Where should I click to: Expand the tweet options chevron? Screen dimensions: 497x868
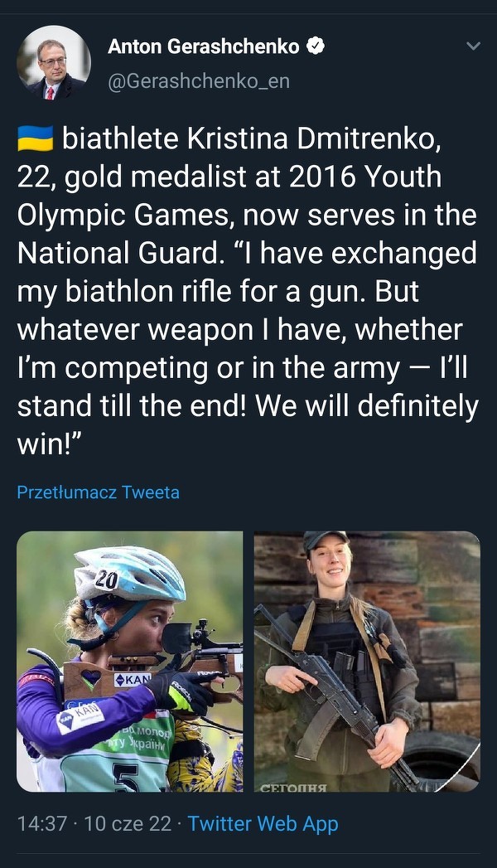[473, 46]
